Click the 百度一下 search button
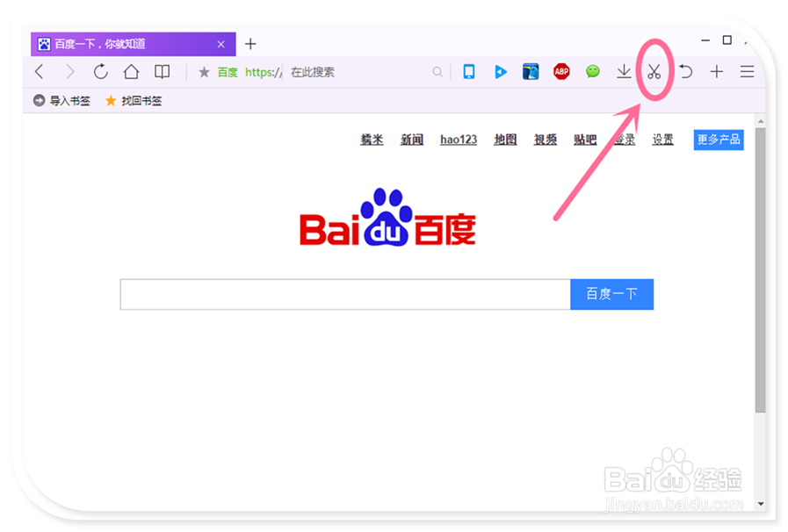 (x=611, y=294)
